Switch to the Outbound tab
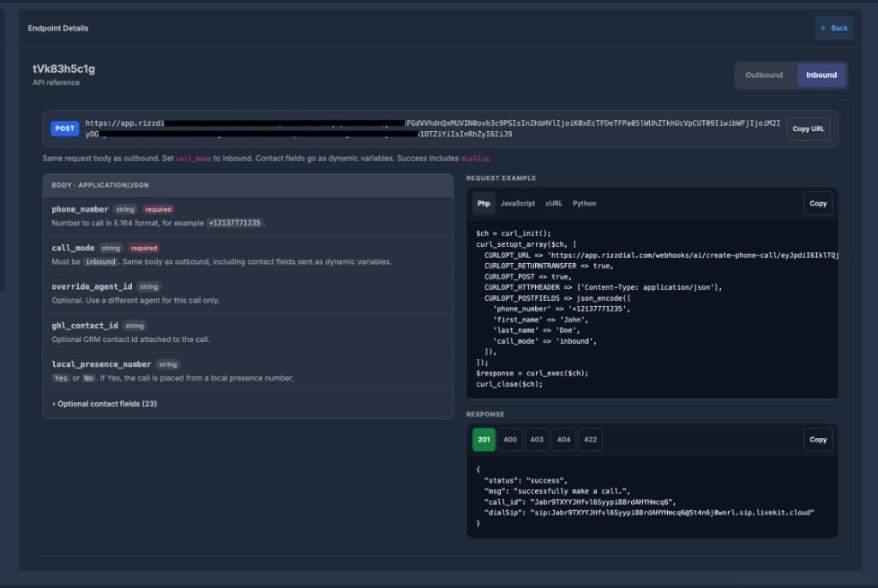 click(764, 75)
